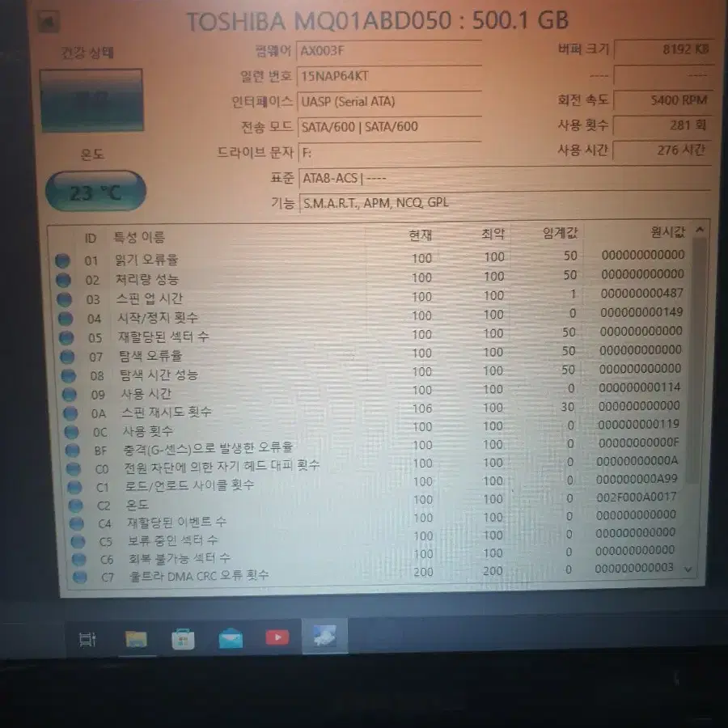Open Microsoft Store from the taskbar

(183, 639)
